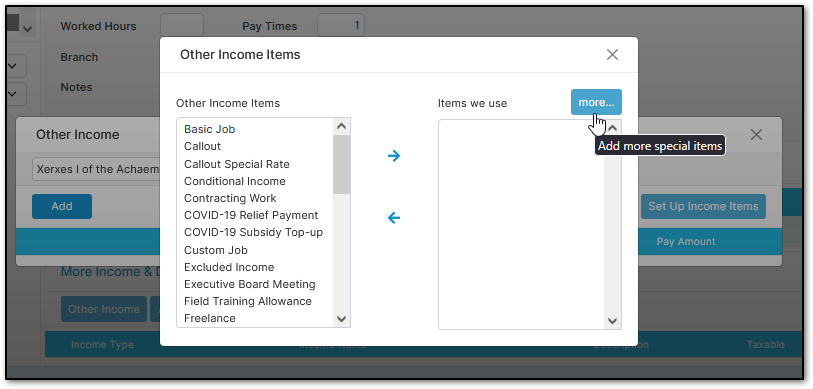Close the Other Income Items dialog
Image resolution: width=813 pixels, height=389 pixels.
612,54
